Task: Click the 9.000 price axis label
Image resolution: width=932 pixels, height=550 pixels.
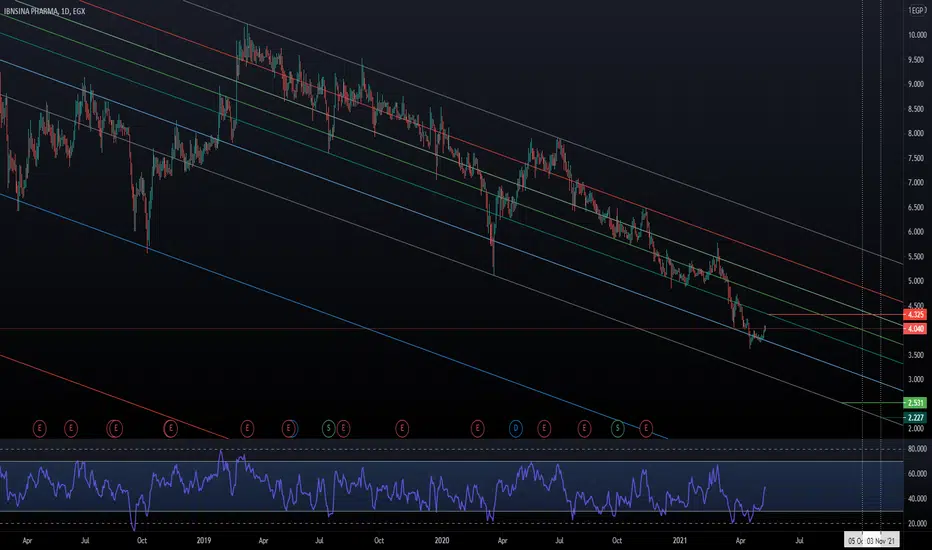Action: (917, 84)
